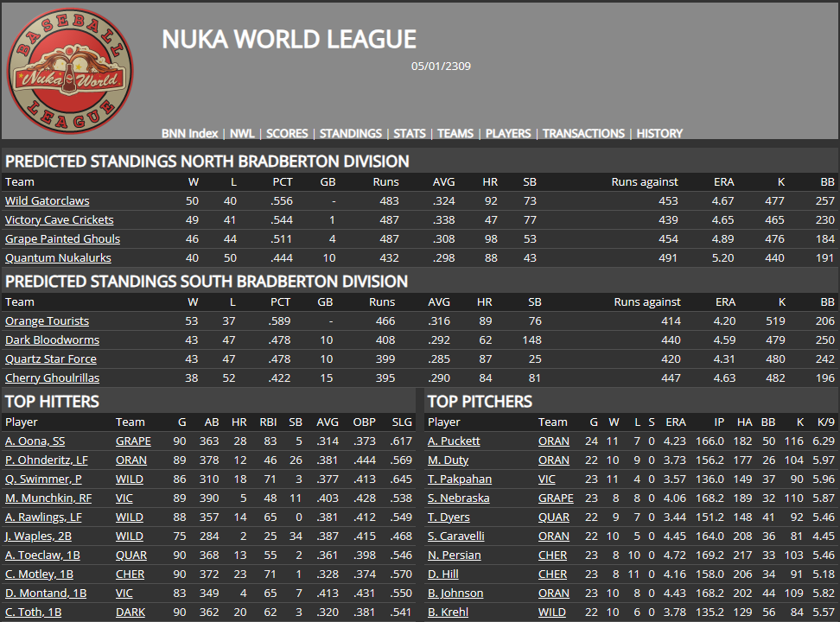
Task: Go to the STANDINGS menu item
Action: tap(350, 134)
